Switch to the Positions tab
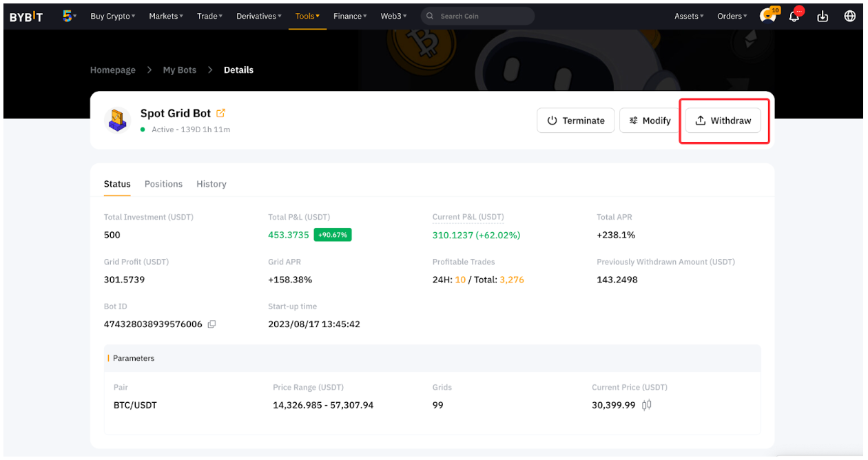868x460 pixels. pyautogui.click(x=163, y=184)
